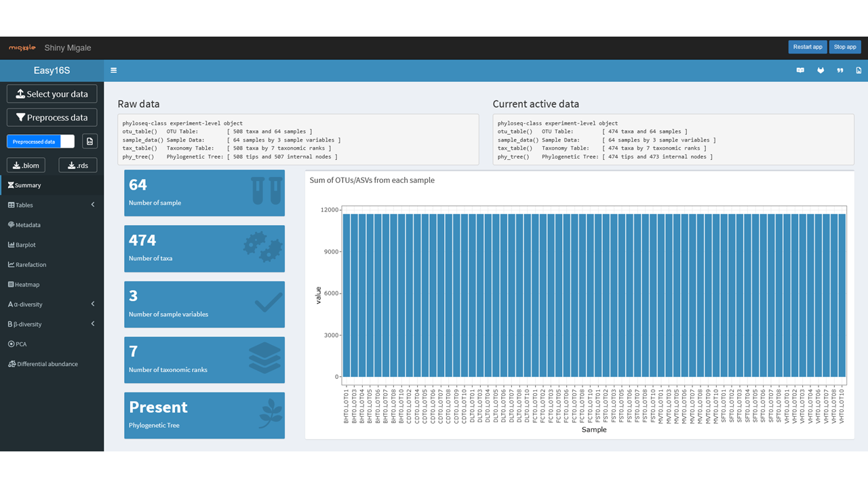
Task: Click the image file icon in header
Action: (x=859, y=70)
